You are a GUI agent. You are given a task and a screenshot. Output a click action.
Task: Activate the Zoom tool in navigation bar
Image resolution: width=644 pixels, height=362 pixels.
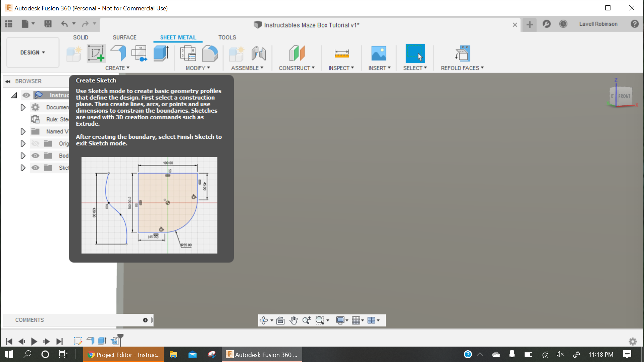point(306,320)
